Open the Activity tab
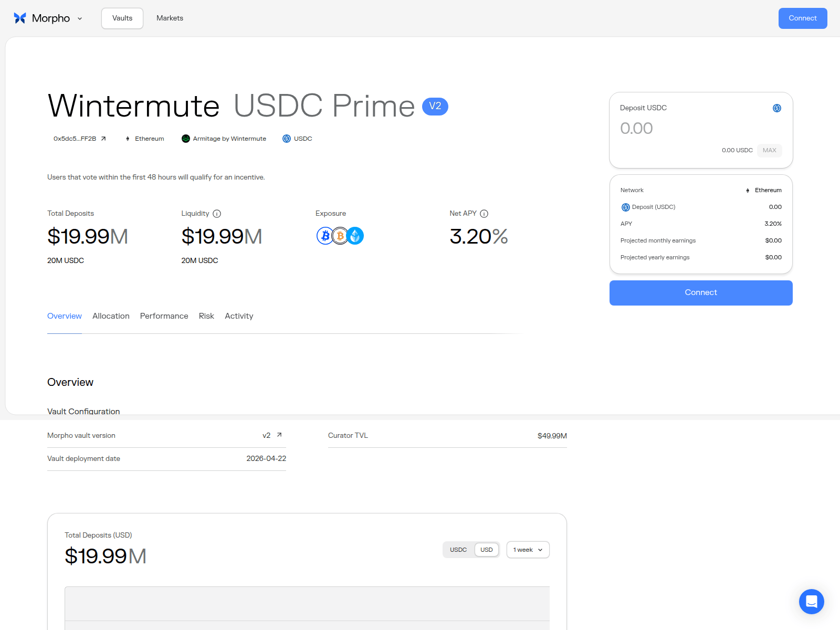Screen dimensions: 840x630 (239, 316)
